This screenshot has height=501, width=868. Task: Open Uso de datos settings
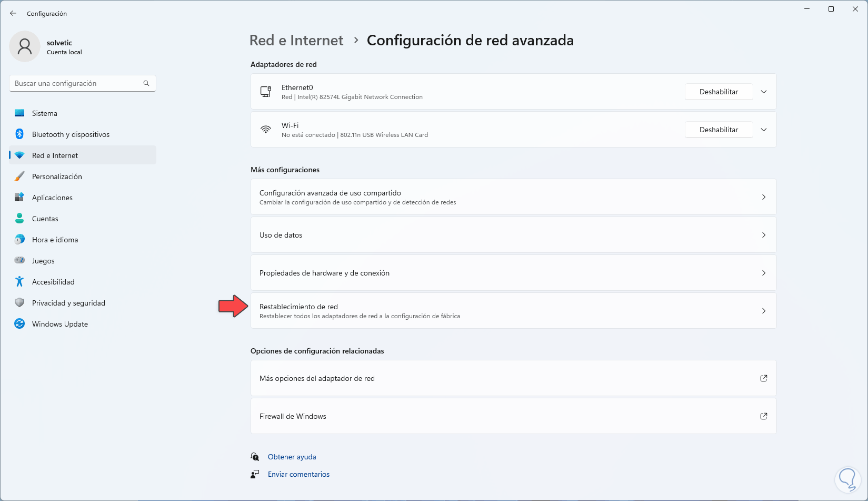pos(513,235)
